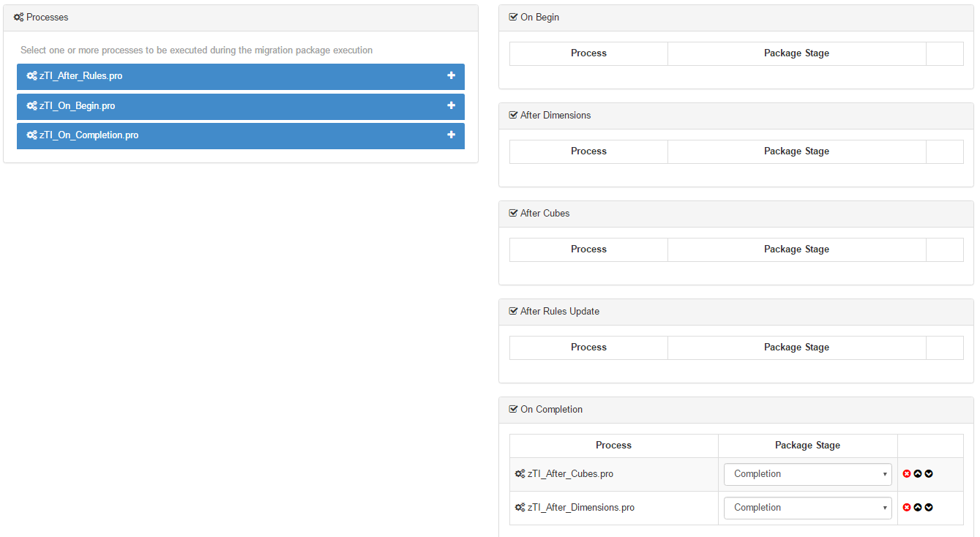Viewport: 980px width, 537px height.
Task: Toggle the On Completion checkbox
Action: (x=513, y=410)
